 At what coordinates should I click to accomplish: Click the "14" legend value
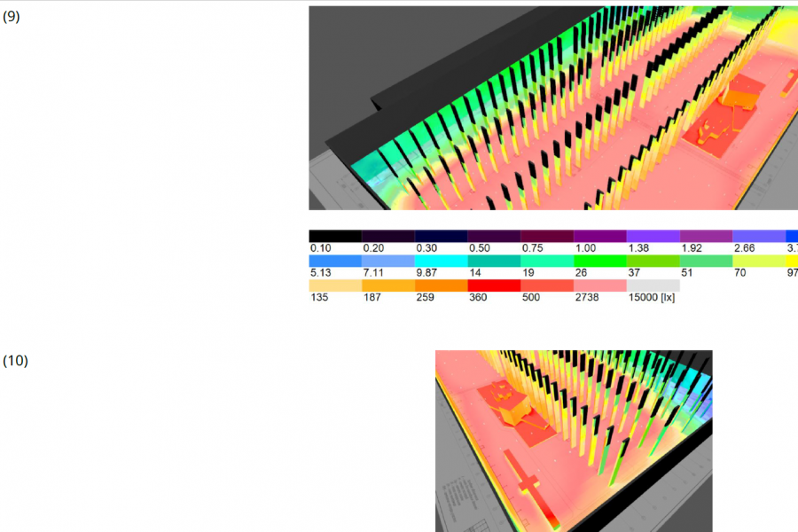pyautogui.click(x=475, y=273)
